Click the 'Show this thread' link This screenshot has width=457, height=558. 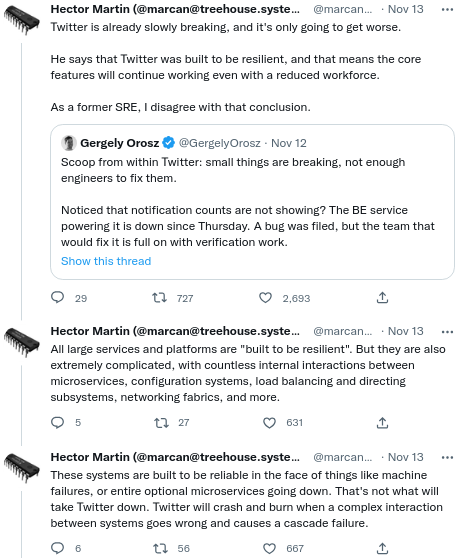(x=106, y=261)
